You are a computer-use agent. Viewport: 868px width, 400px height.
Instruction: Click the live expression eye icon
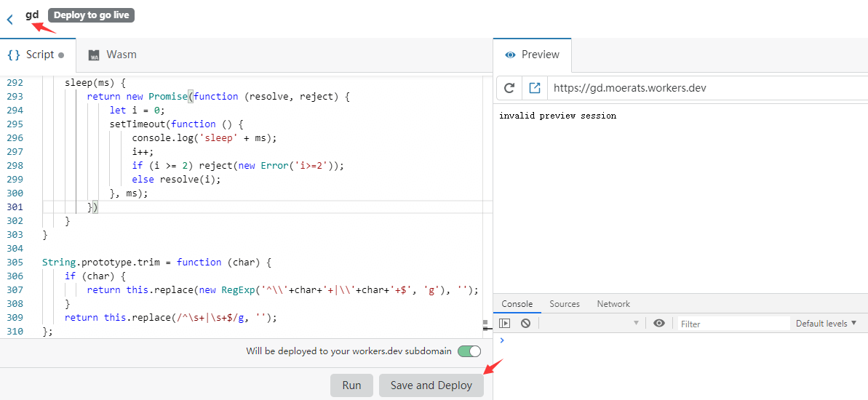(x=659, y=323)
